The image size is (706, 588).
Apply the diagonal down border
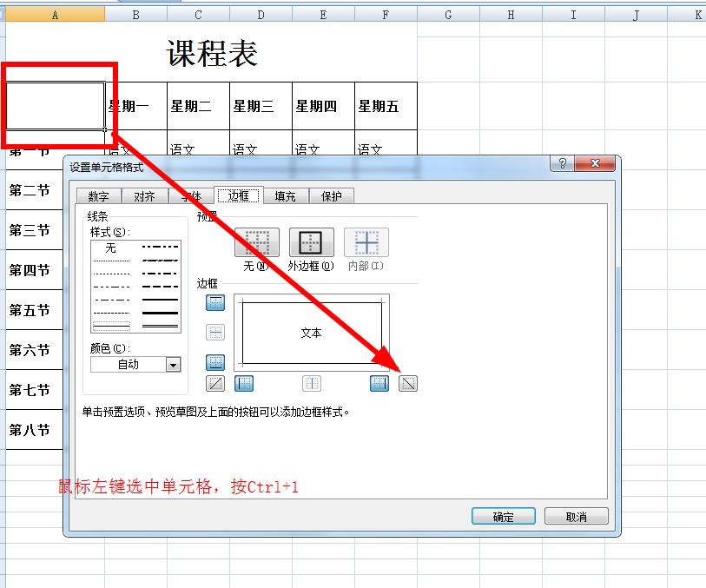(408, 381)
